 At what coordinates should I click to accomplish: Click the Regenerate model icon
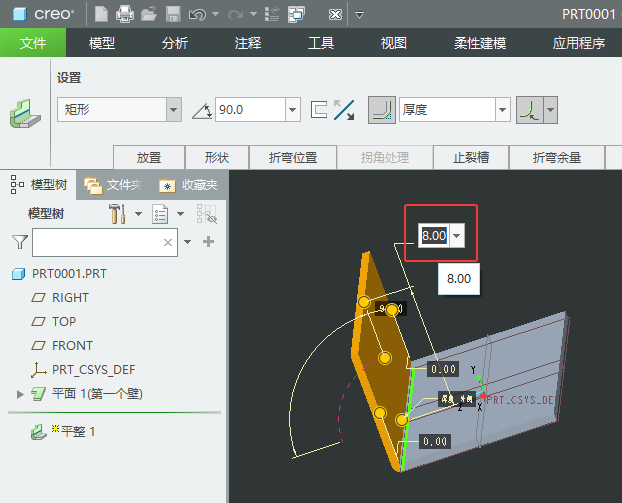(x=272, y=14)
